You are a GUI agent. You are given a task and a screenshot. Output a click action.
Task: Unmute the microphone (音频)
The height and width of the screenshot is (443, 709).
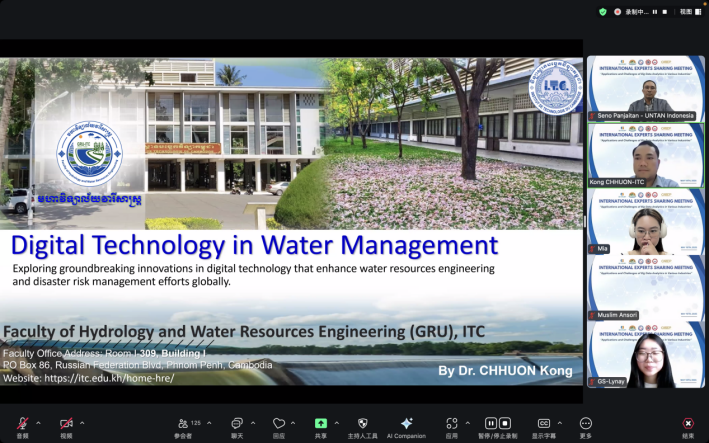pos(23,424)
